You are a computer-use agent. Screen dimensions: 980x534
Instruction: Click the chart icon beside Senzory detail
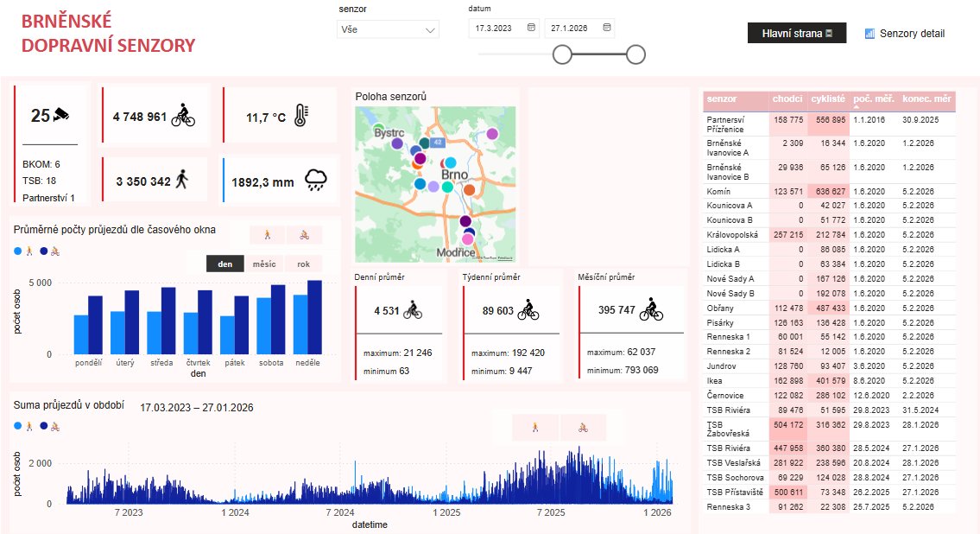869,34
